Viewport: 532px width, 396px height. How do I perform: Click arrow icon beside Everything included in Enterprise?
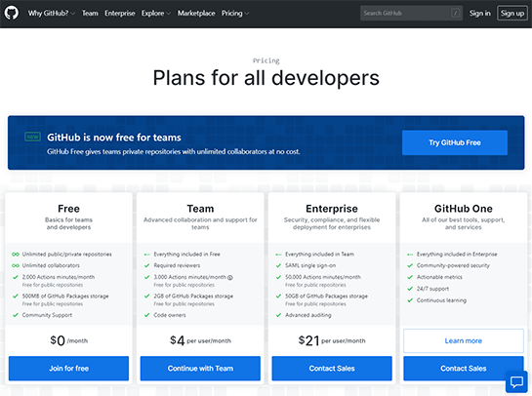point(410,255)
